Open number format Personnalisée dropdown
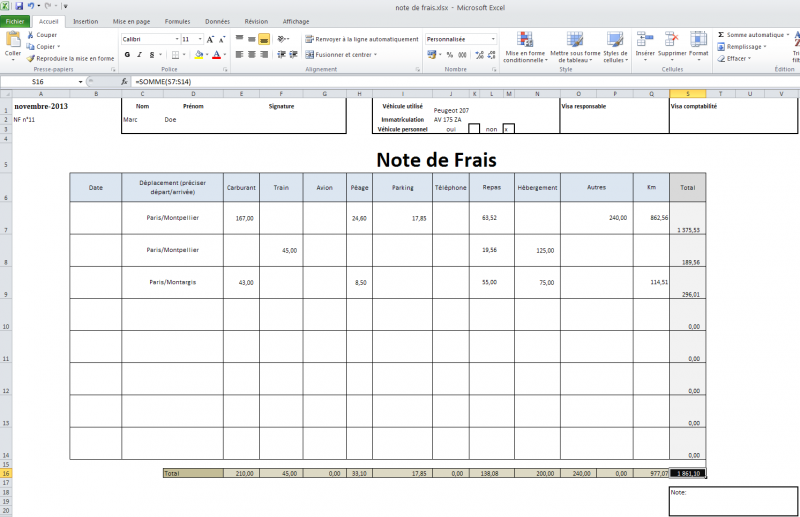Image resolution: width=800 pixels, height=517 pixels. tap(493, 39)
